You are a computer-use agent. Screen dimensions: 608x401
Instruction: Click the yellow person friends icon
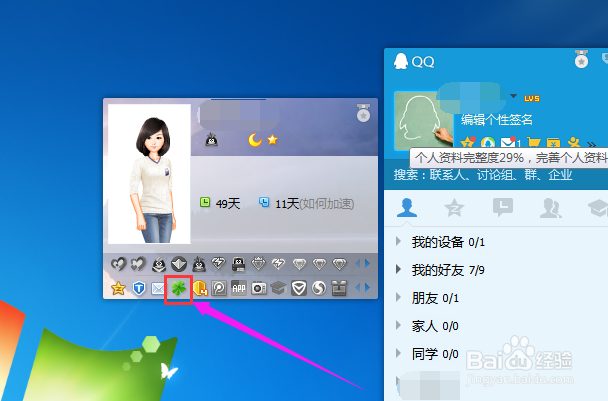(x=573, y=142)
